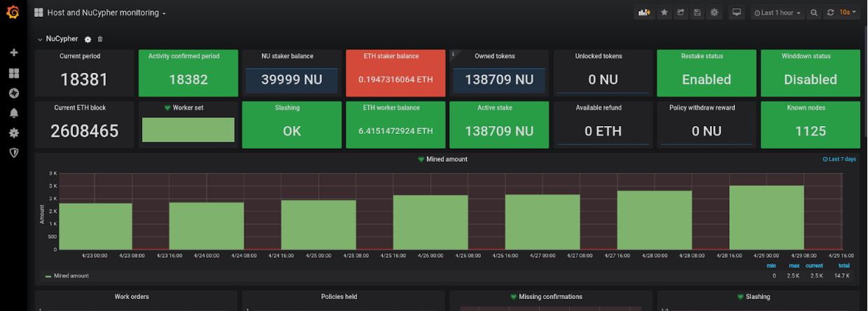Share the dashboard via share icon

[x=680, y=13]
